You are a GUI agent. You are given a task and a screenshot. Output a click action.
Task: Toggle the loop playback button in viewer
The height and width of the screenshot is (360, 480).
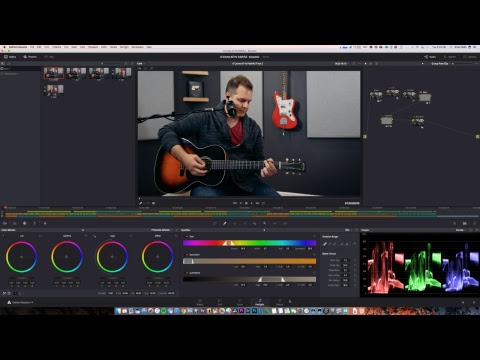coord(263,203)
